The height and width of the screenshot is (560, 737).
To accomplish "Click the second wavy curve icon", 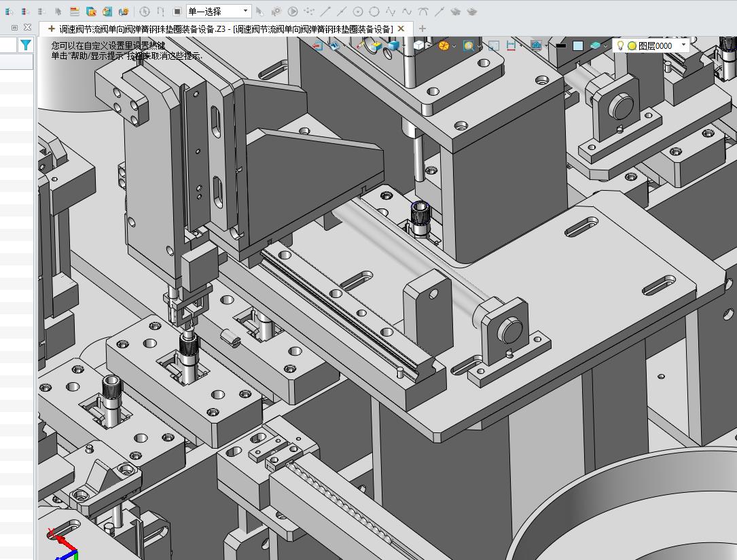I will click(407, 12).
